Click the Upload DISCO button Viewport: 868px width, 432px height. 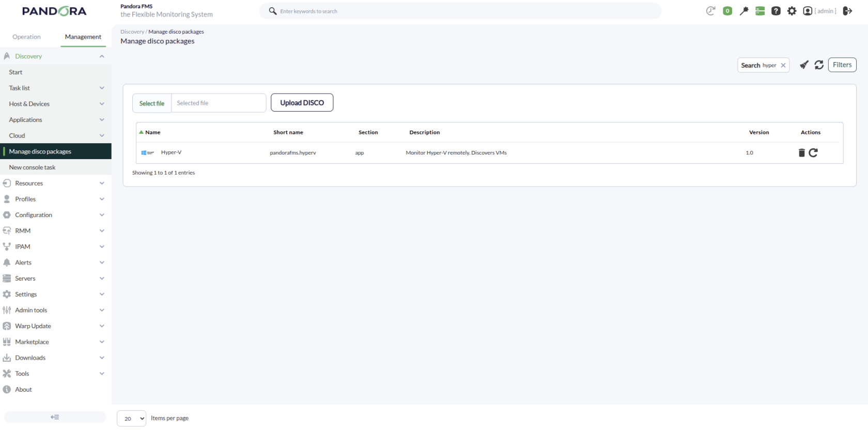pyautogui.click(x=302, y=103)
